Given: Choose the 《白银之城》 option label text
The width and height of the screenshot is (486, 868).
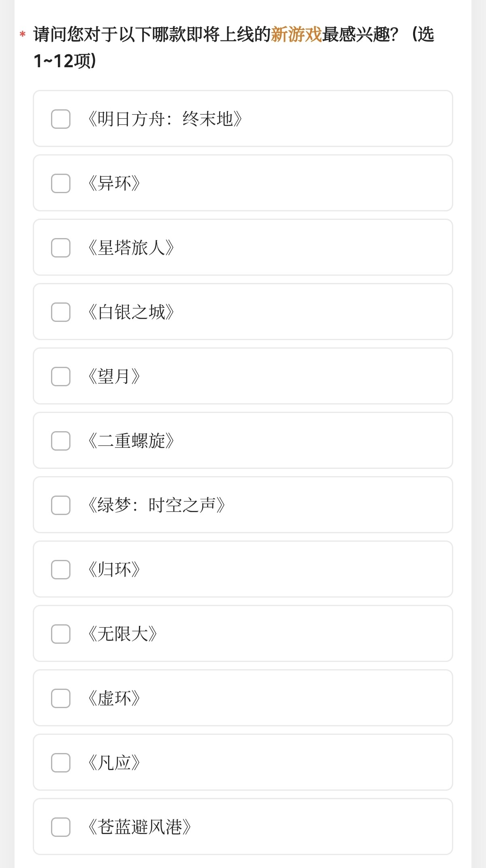Looking at the screenshot, I should [131, 312].
